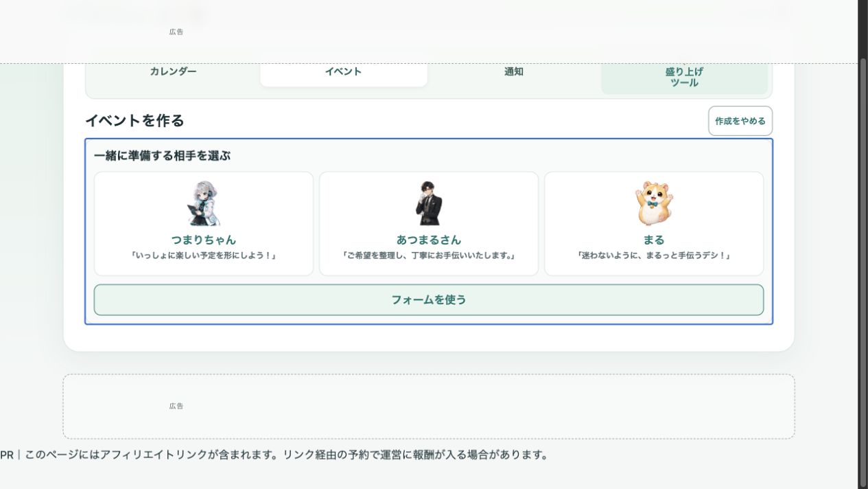The image size is (868, 489).
Task: Choose the あつまるさん avatar image
Action: pyautogui.click(x=429, y=203)
